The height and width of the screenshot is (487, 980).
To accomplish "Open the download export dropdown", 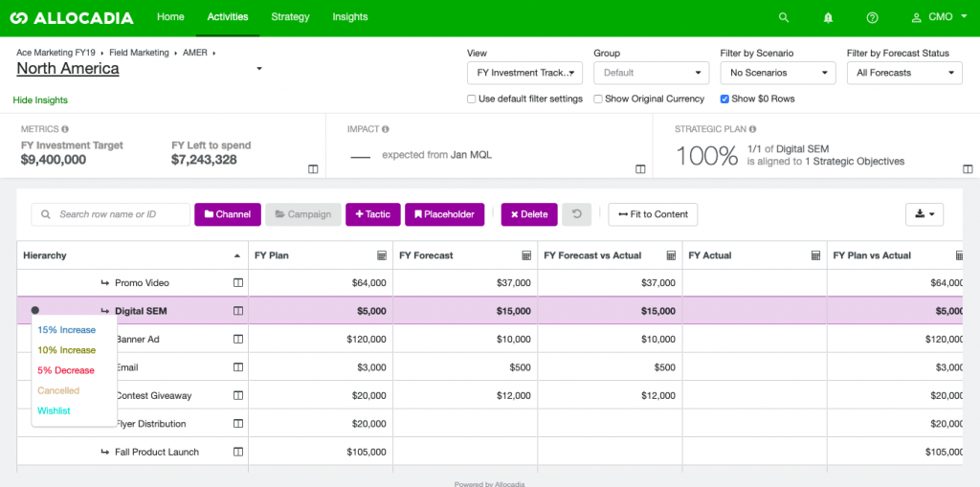I will (924, 213).
